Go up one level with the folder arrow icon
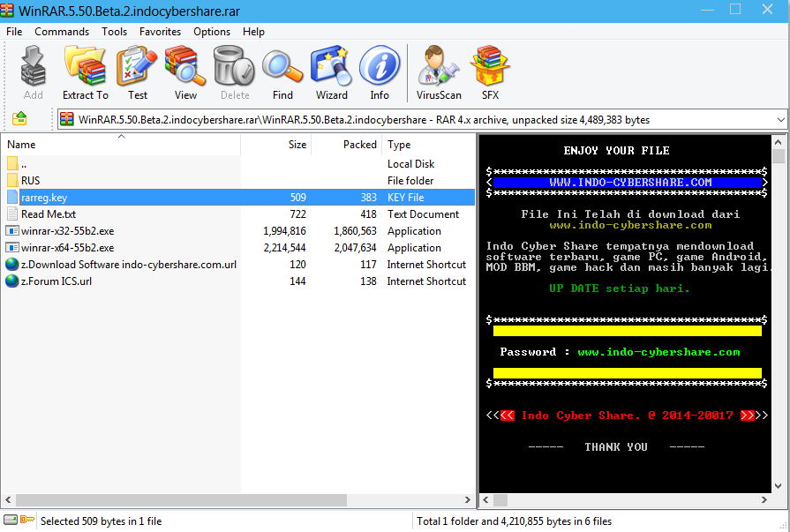The image size is (790, 532). [19, 119]
